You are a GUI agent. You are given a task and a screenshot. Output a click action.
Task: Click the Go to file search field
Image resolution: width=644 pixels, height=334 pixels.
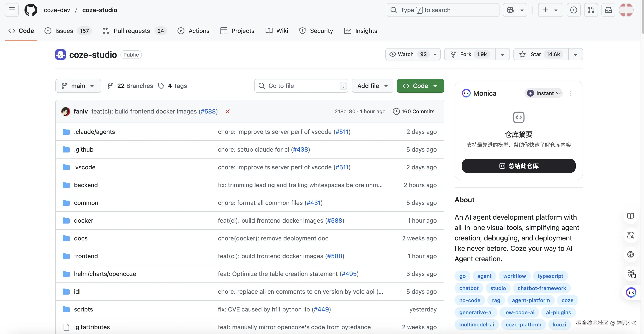(x=301, y=86)
